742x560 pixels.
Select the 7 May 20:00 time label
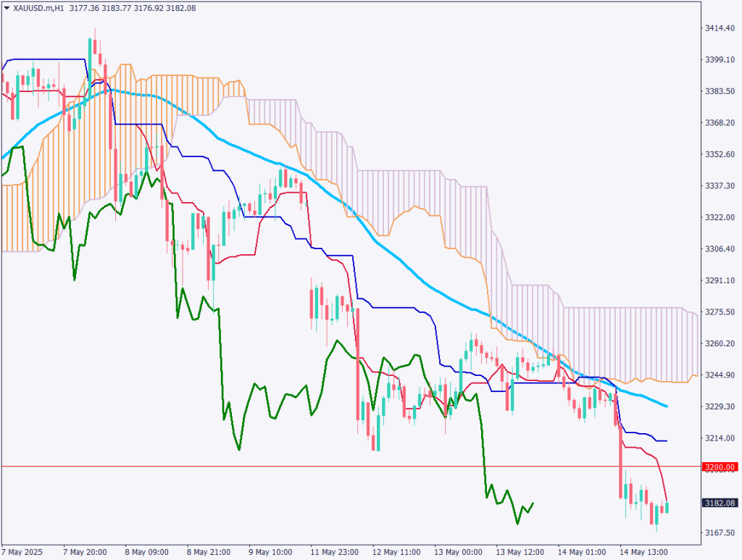pyautogui.click(x=86, y=551)
